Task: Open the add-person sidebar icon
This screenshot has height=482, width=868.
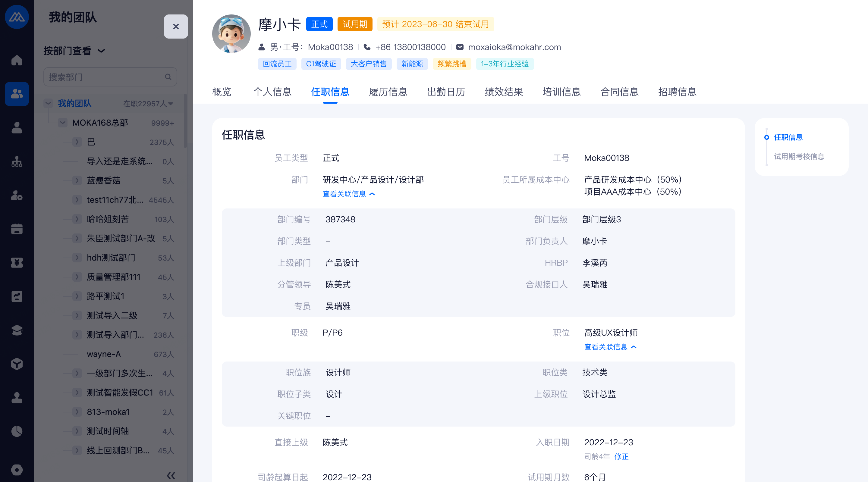Action: pyautogui.click(x=17, y=195)
